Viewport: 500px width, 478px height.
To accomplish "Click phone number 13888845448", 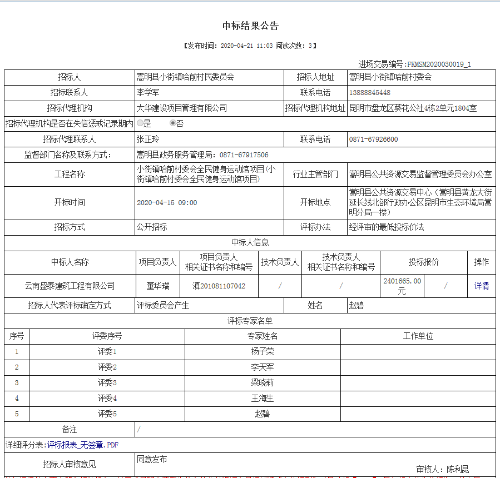I will (x=370, y=92).
